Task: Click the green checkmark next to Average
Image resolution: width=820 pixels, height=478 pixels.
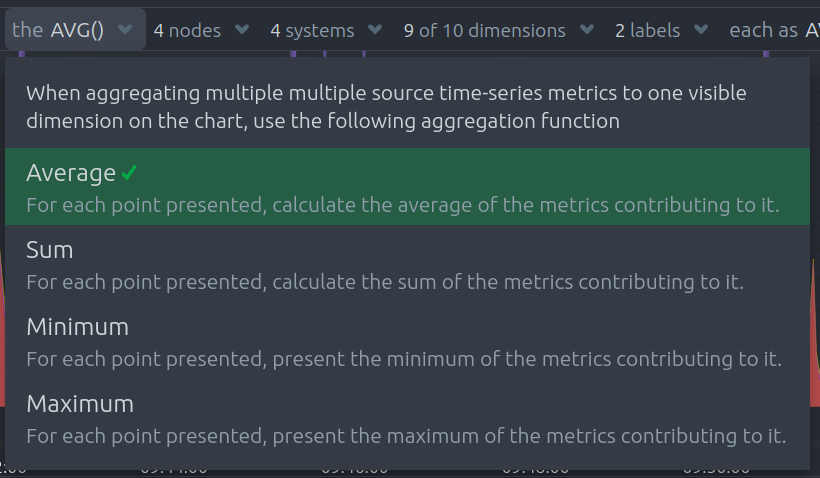Action: click(x=129, y=173)
